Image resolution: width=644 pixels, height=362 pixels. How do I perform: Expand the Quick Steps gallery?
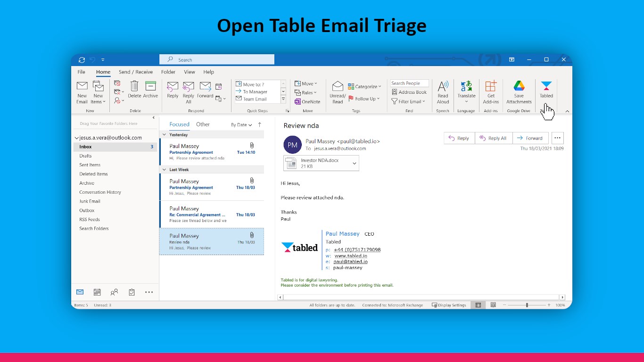coord(283,99)
